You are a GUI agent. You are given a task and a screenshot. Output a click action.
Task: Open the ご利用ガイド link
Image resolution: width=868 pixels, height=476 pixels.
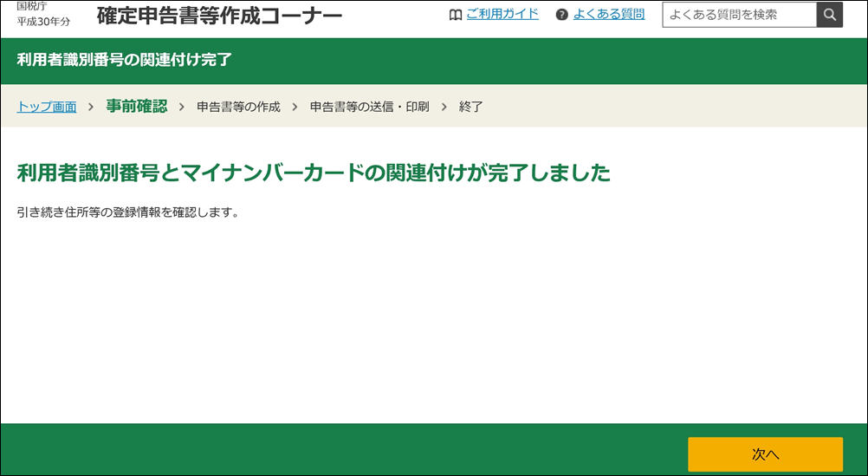point(502,15)
